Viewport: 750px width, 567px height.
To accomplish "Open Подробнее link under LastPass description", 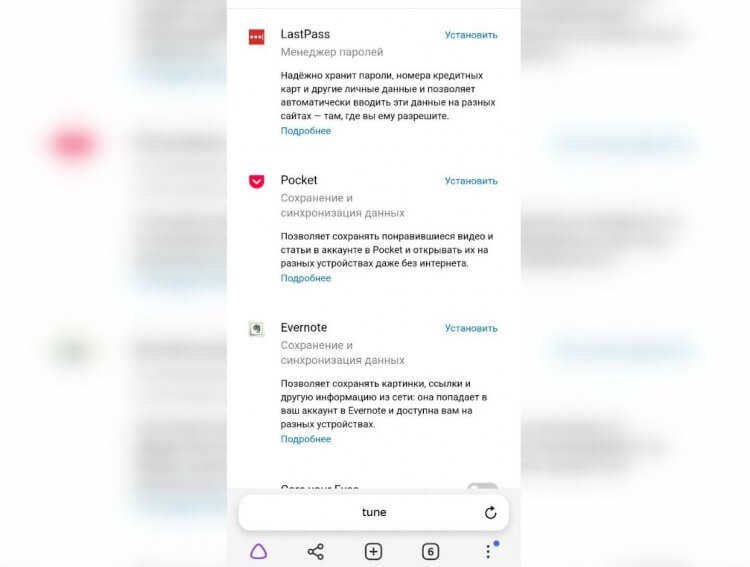I will coord(306,131).
